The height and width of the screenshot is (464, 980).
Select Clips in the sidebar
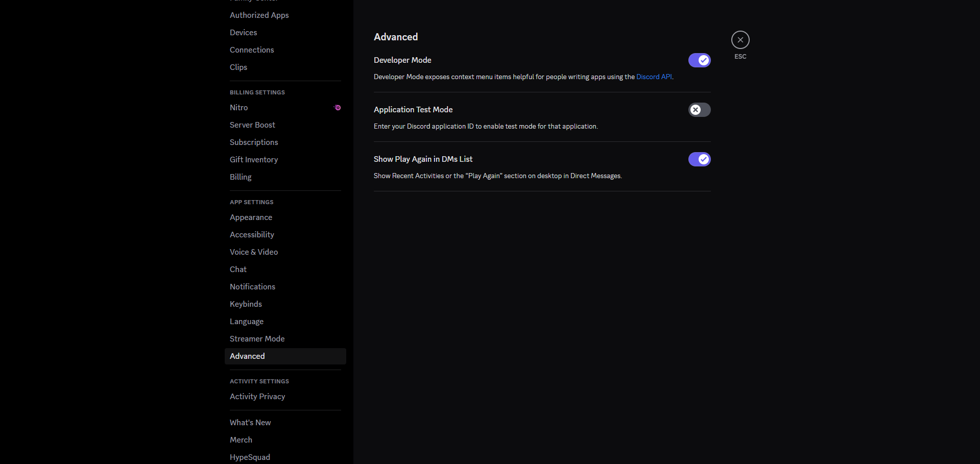click(x=285, y=67)
